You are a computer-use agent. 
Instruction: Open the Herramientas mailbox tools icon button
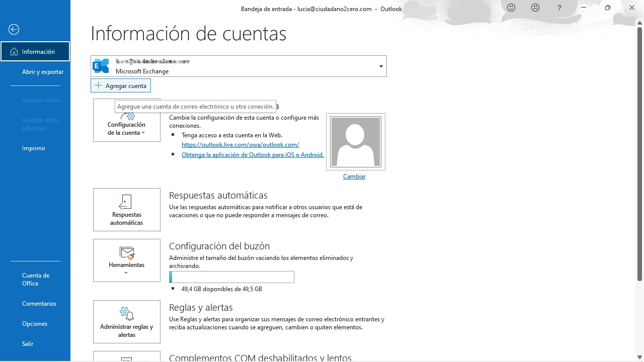click(x=127, y=260)
